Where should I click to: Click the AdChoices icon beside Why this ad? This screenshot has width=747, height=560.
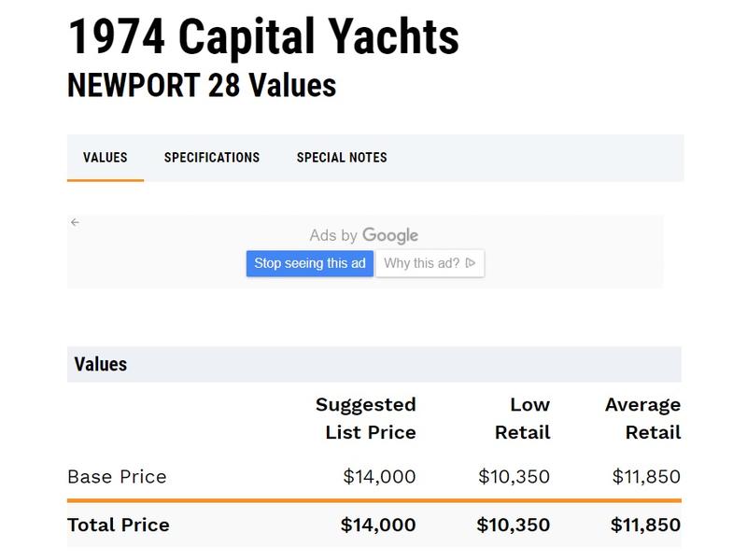[471, 263]
